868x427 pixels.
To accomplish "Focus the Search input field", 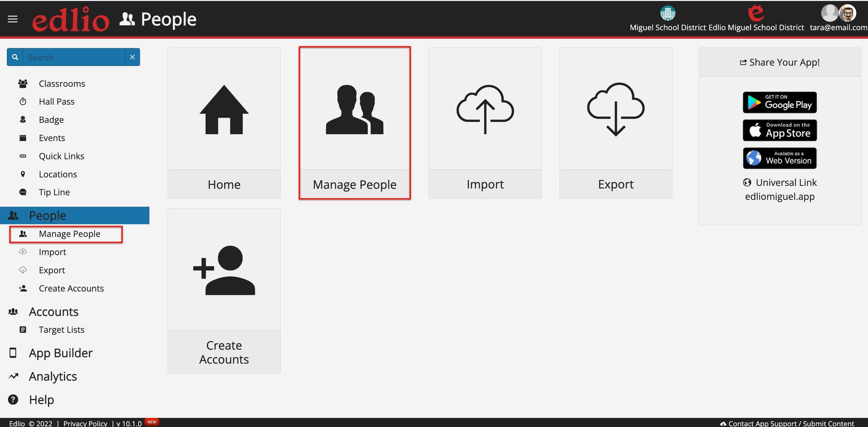I will 74,57.
